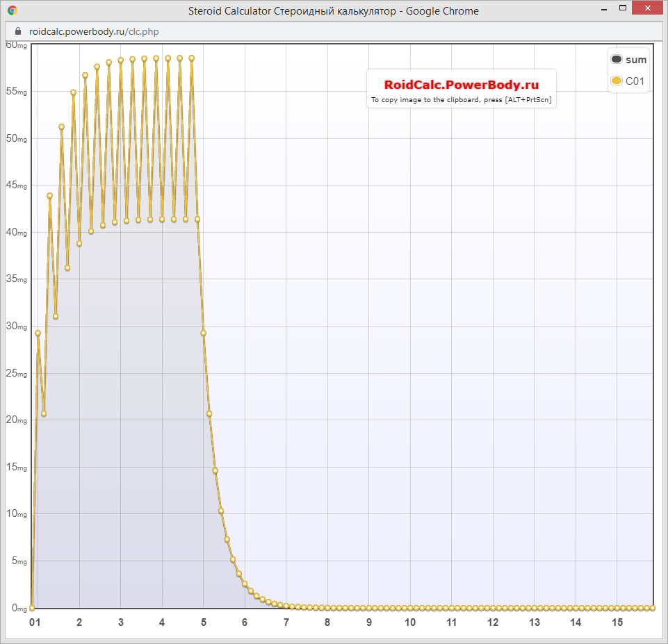668x644 pixels.
Task: Click the week 5 label on the x-axis
Action: coord(204,622)
